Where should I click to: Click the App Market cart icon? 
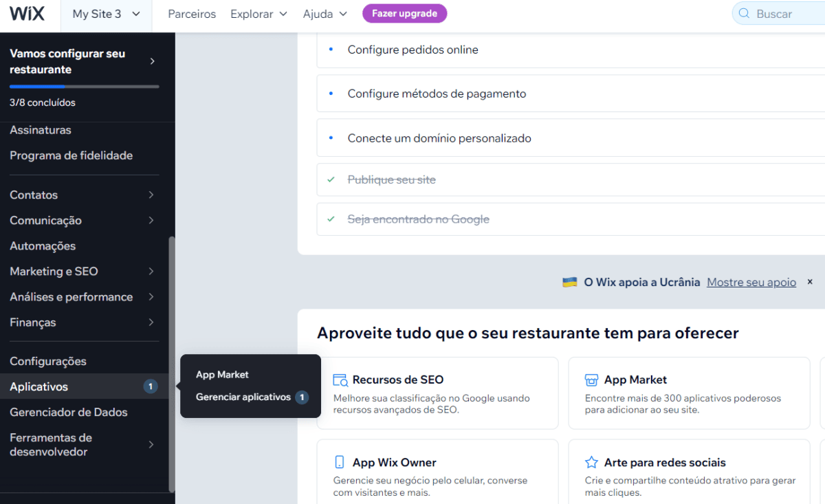[x=591, y=379]
